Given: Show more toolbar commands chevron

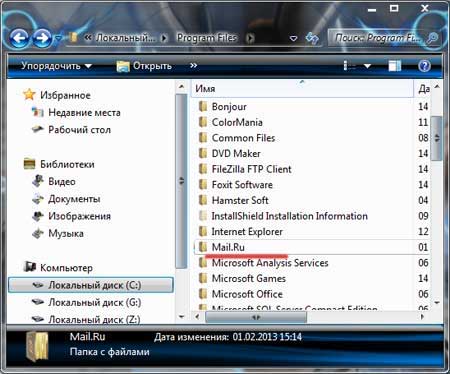Looking at the screenshot, I should point(193,66).
